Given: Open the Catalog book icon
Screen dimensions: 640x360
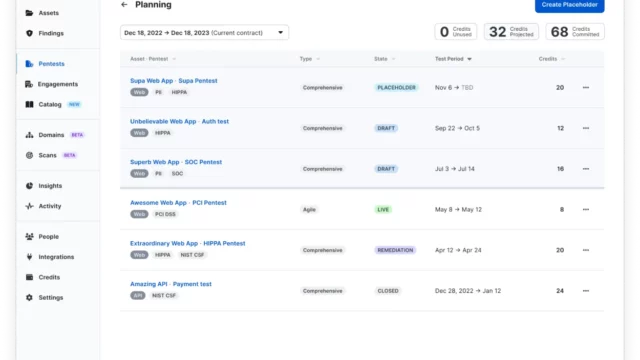Looking at the screenshot, I should pos(29,104).
